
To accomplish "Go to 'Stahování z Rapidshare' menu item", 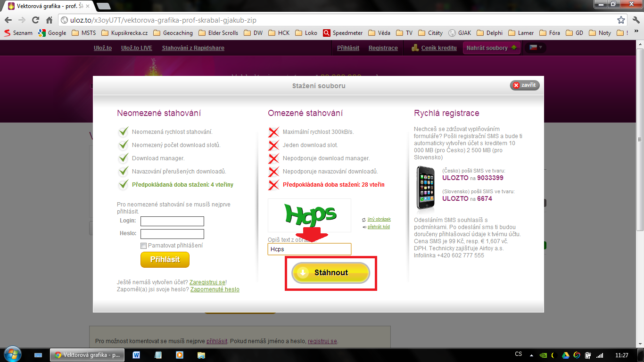I will (x=193, y=48).
